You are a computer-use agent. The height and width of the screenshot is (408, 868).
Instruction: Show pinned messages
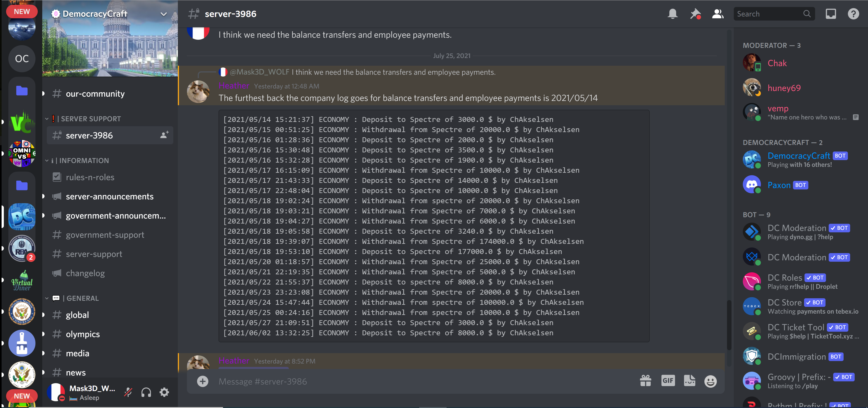[x=695, y=14]
